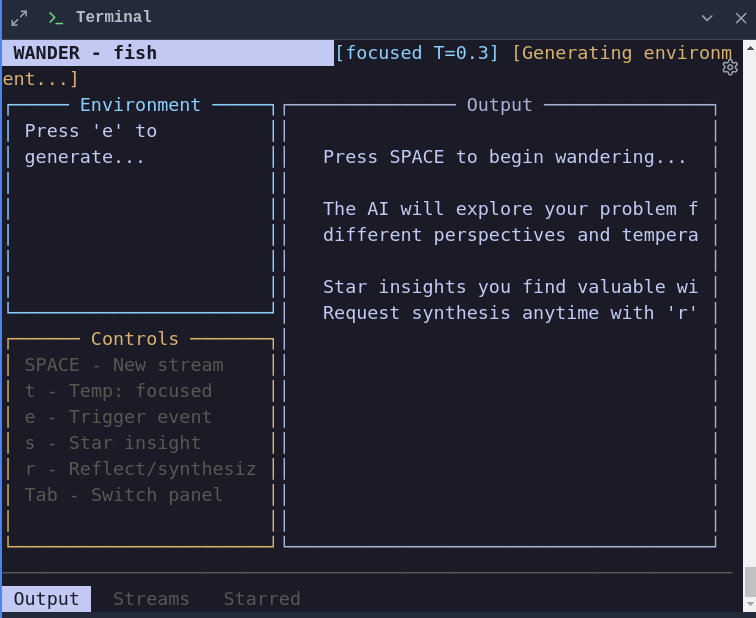Click the "Press 'e' to" text
The height and width of the screenshot is (618, 756).
point(91,131)
